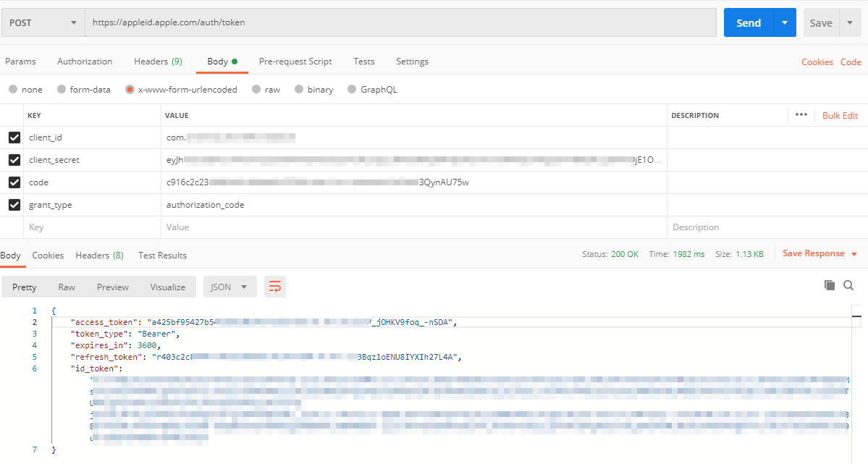Switch response view to Raw

tap(67, 287)
